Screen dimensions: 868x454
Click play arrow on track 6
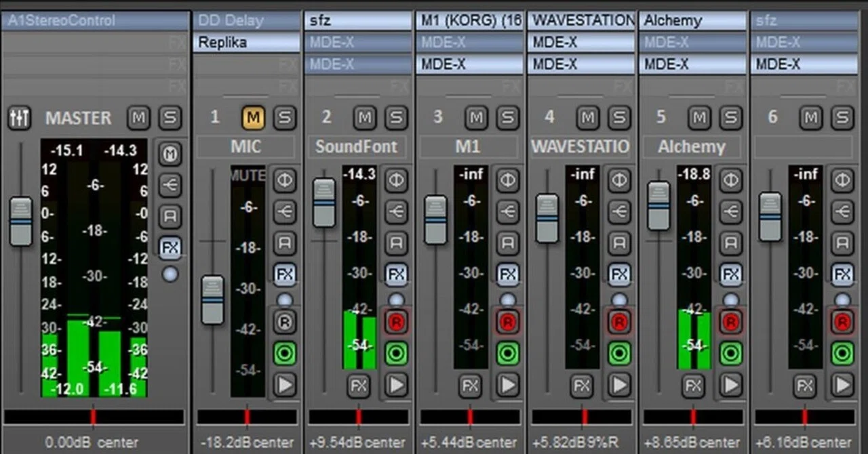point(842,386)
